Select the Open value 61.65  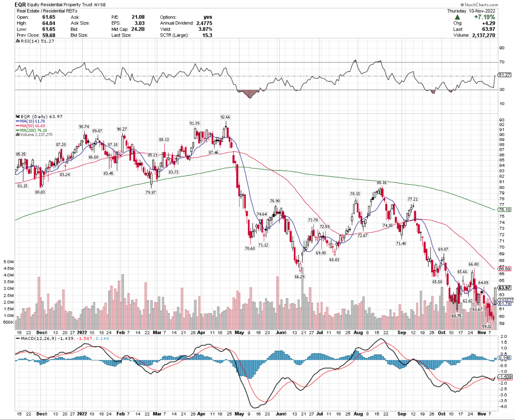[49, 17]
